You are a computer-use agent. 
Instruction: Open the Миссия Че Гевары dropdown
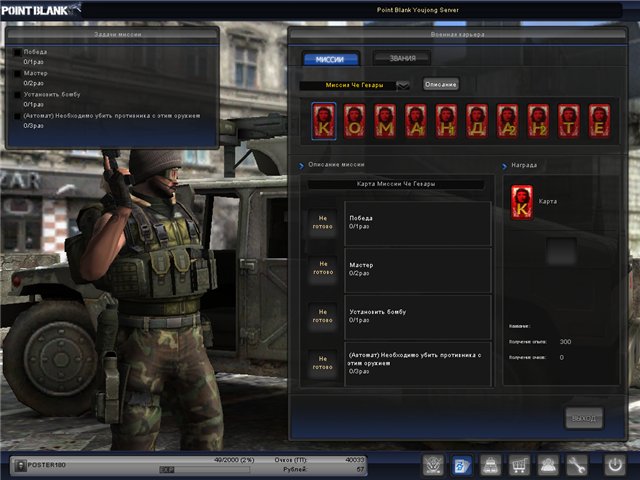coord(354,85)
